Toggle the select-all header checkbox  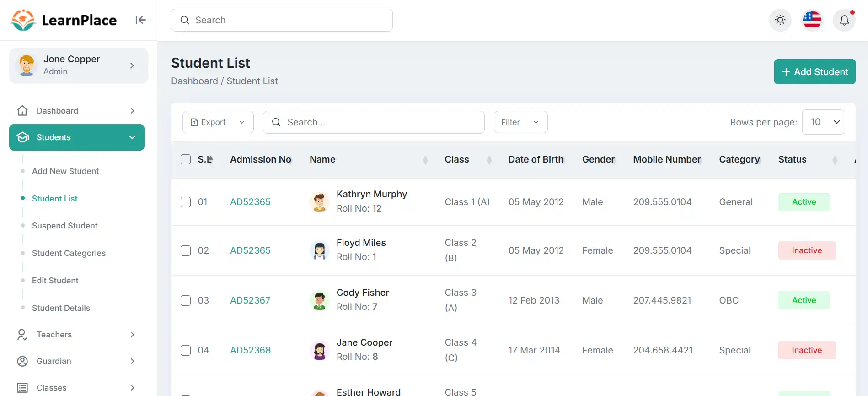click(186, 159)
